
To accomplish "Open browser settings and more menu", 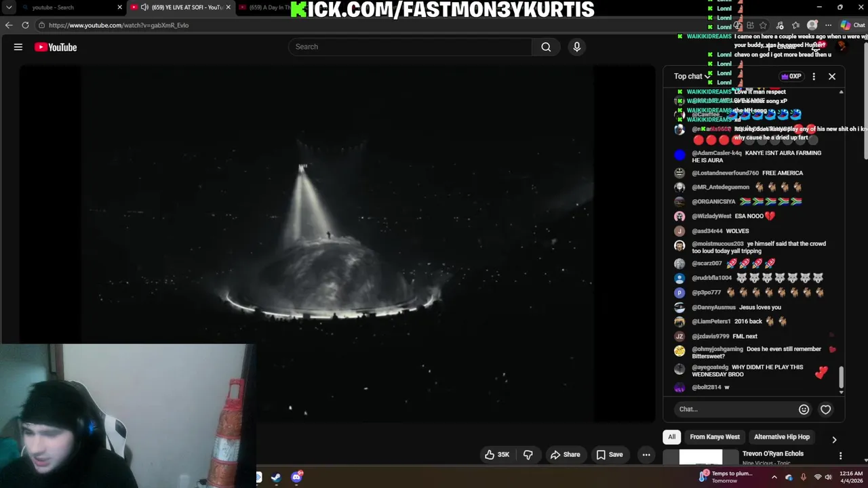I will tap(828, 25).
